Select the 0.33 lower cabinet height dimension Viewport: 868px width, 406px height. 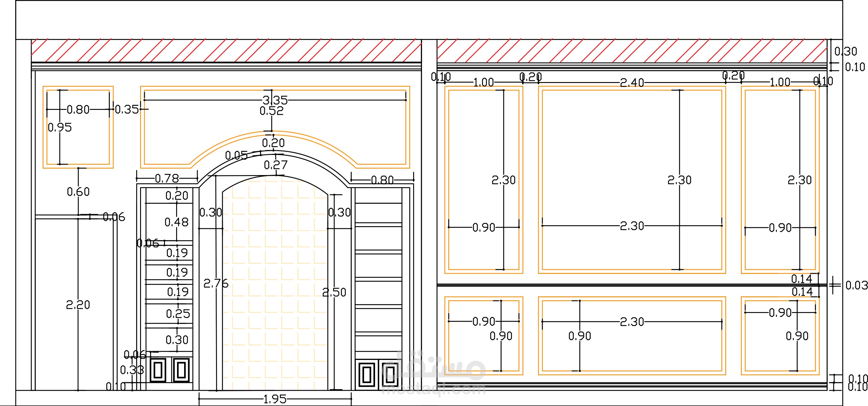click(x=132, y=370)
